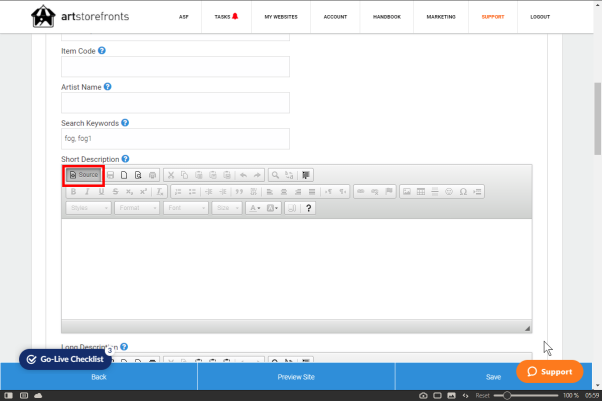Open the MARKETING menu item
The width and height of the screenshot is (602, 401).
[441, 17]
